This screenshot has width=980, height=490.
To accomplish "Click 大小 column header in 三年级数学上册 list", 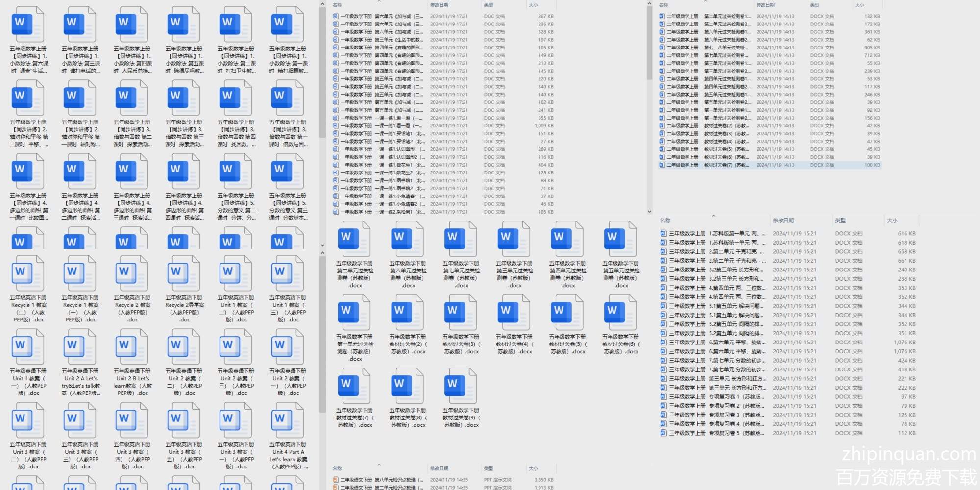I will (x=892, y=220).
